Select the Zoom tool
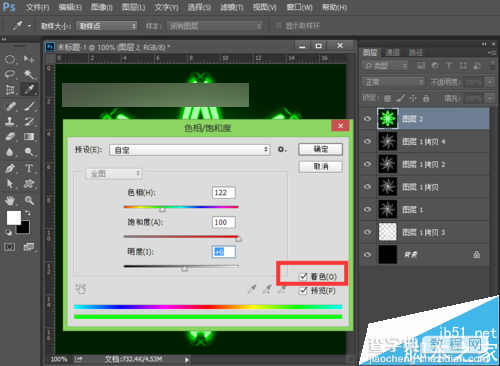 pos(29,200)
